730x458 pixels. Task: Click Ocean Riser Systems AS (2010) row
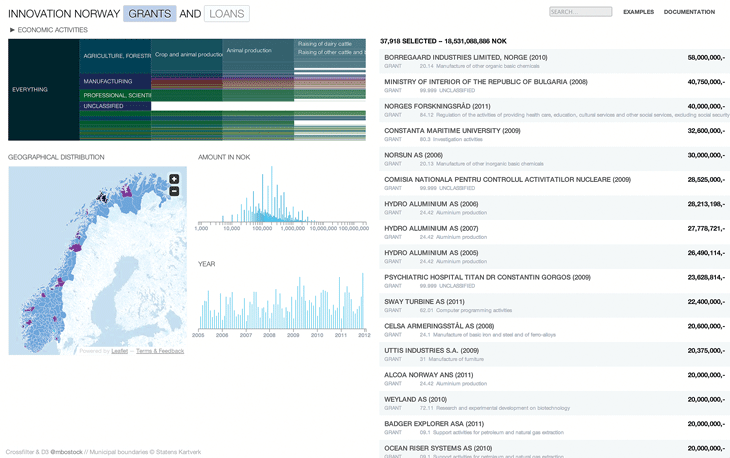[554, 450]
